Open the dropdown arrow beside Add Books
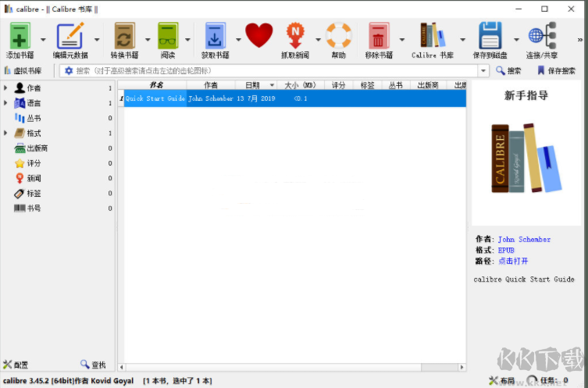This screenshot has width=588, height=388. pos(43,39)
